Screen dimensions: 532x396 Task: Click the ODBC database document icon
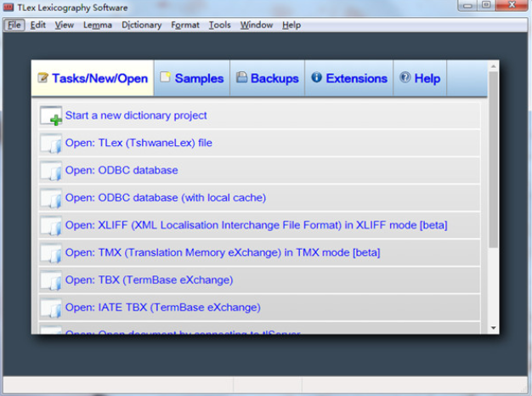[x=51, y=171]
